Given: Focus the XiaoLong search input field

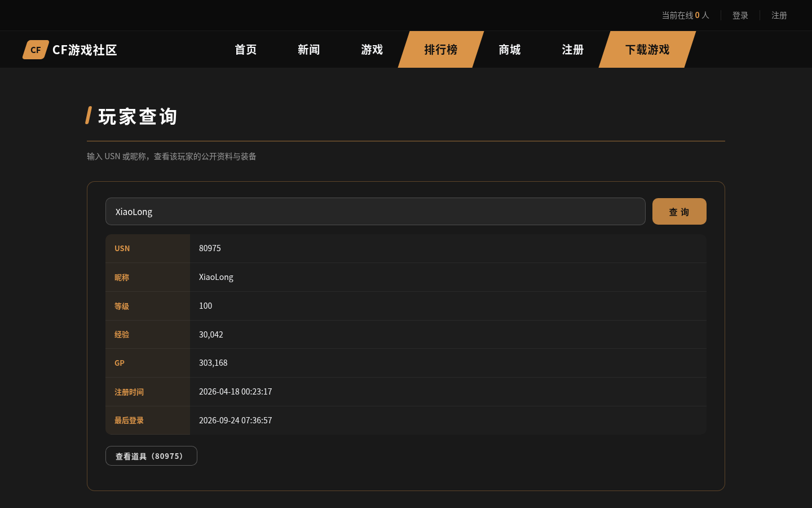Looking at the screenshot, I should [376, 212].
